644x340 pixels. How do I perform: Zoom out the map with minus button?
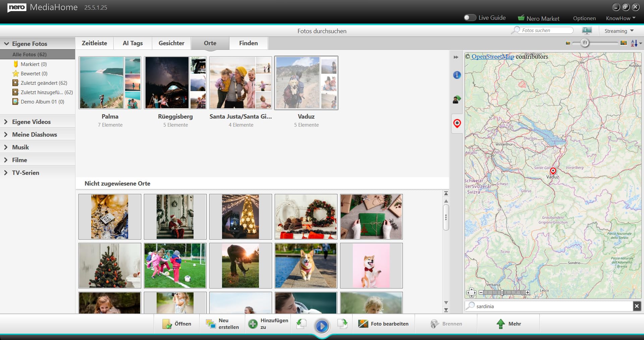481,292
